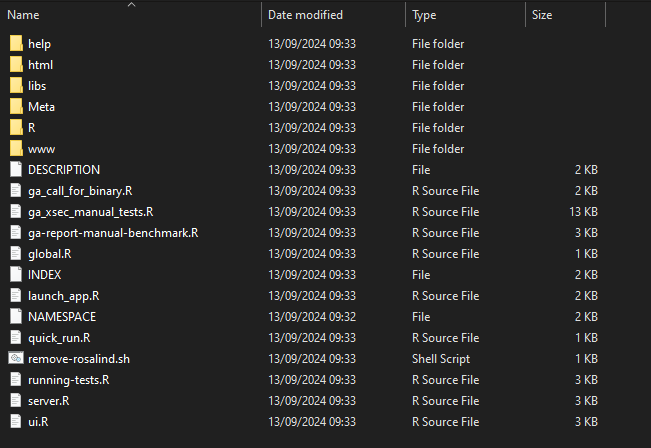Click the server.R file icon
Viewport: 651px width, 448px height.
[15, 401]
